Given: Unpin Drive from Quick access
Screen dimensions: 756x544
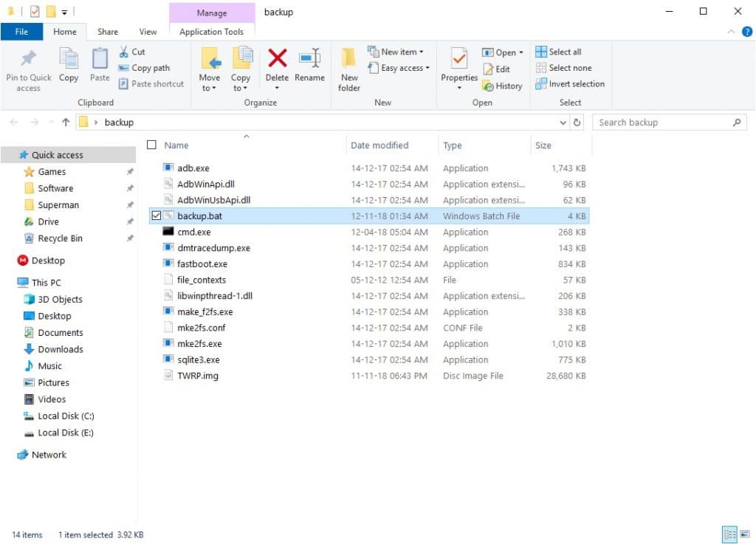Looking at the screenshot, I should [x=130, y=221].
